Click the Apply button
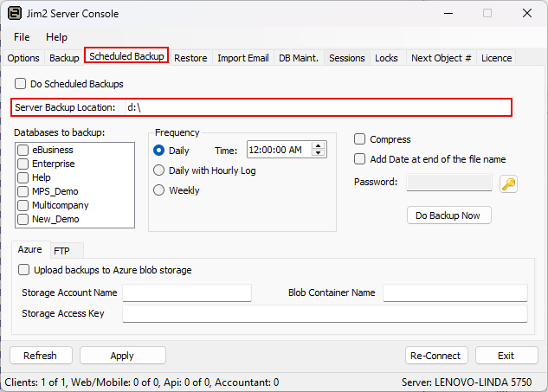 pos(123,356)
